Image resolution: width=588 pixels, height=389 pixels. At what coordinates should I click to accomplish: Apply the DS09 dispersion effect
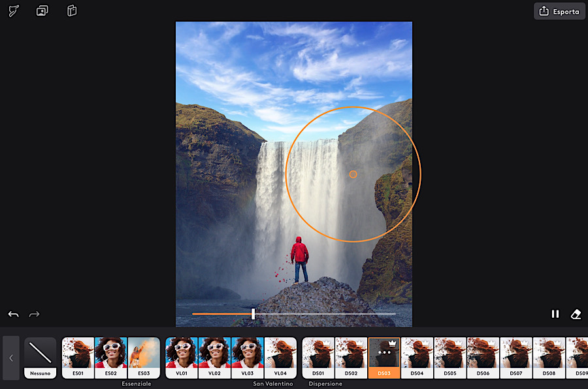[x=578, y=358]
